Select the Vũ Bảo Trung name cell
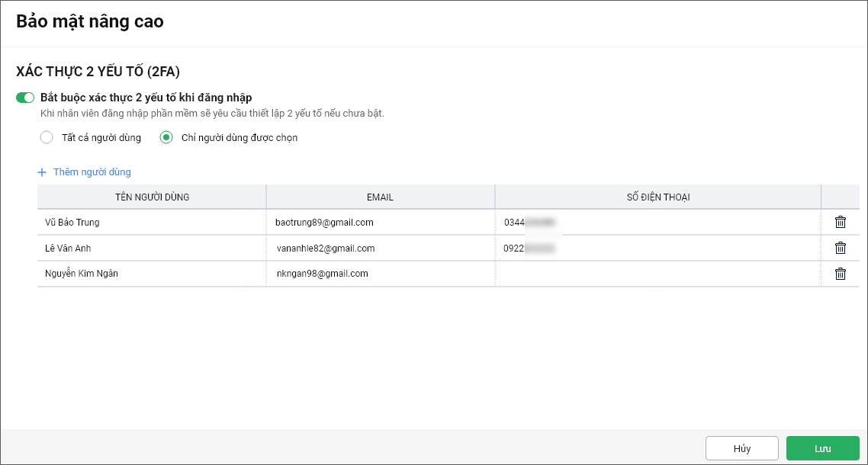This screenshot has height=465, width=868. click(x=72, y=223)
